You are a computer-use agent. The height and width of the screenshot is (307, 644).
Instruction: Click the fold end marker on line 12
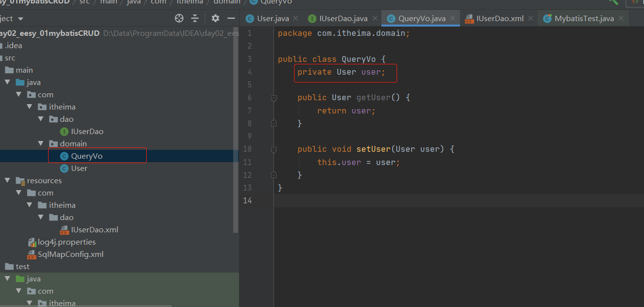coord(274,175)
